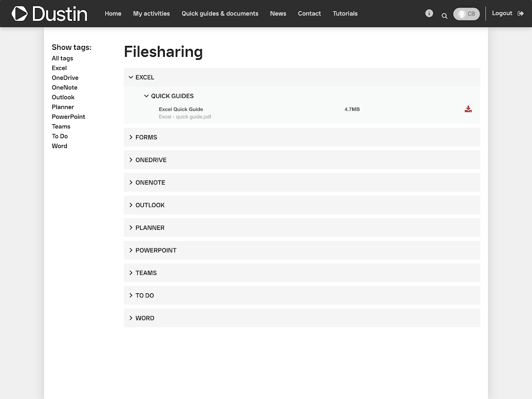Click 'Excel - quick guide.pdf' filename
The width and height of the screenshot is (532, 399).
pos(185,117)
